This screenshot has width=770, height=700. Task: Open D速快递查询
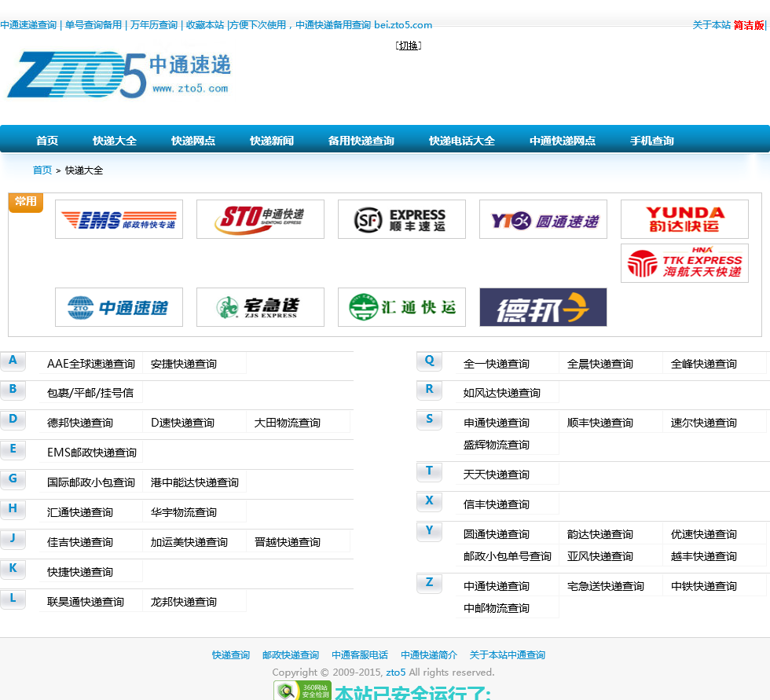(x=182, y=423)
